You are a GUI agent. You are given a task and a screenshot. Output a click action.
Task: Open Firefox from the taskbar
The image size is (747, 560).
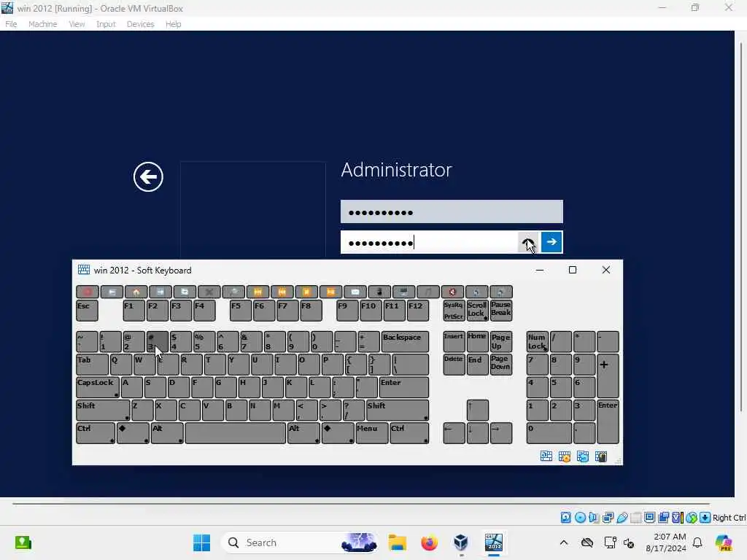click(x=429, y=542)
